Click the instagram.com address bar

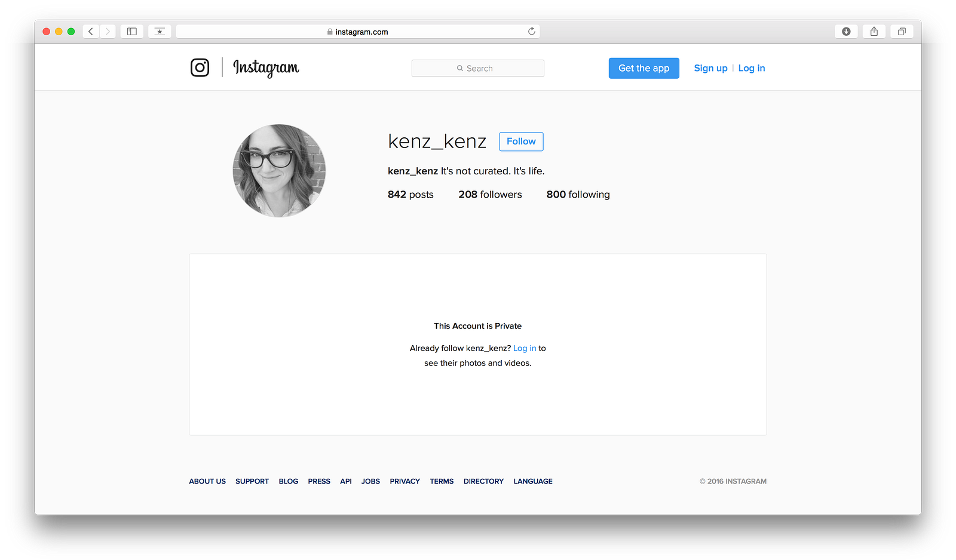pyautogui.click(x=358, y=32)
